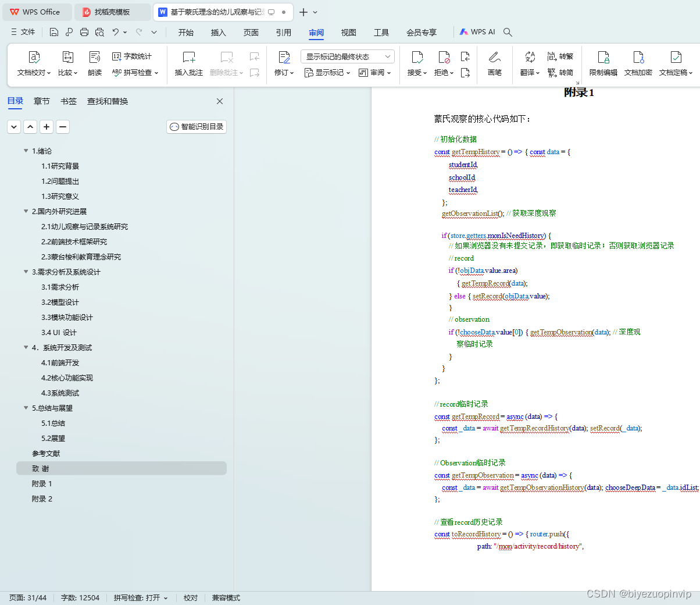Click 繁转简 convert to simplified
This screenshot has width=700, height=605.
[560, 73]
